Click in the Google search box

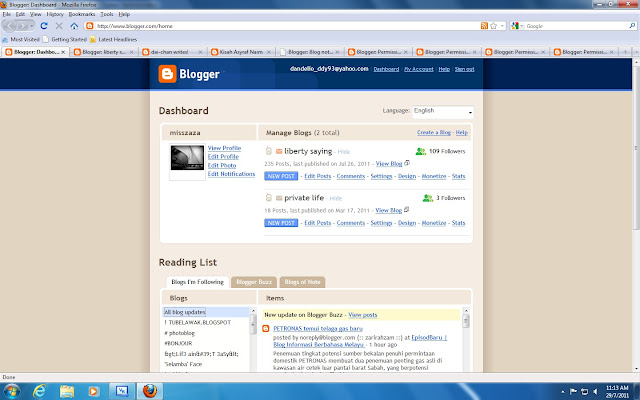click(576, 26)
